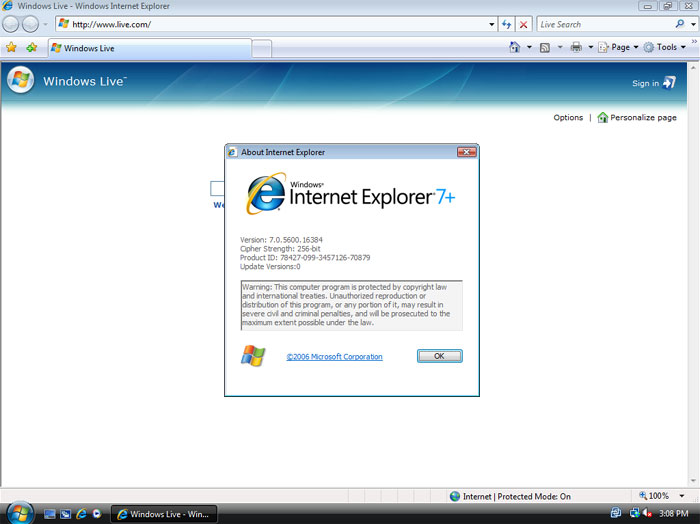Click the Refresh page icon
The width and height of the screenshot is (700, 524).
click(x=506, y=25)
